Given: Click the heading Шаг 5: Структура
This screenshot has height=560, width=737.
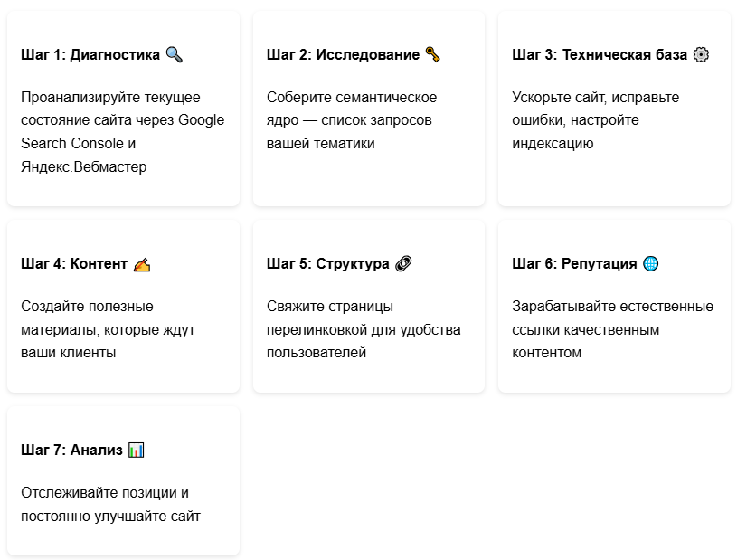Looking at the screenshot, I should coord(327,263).
